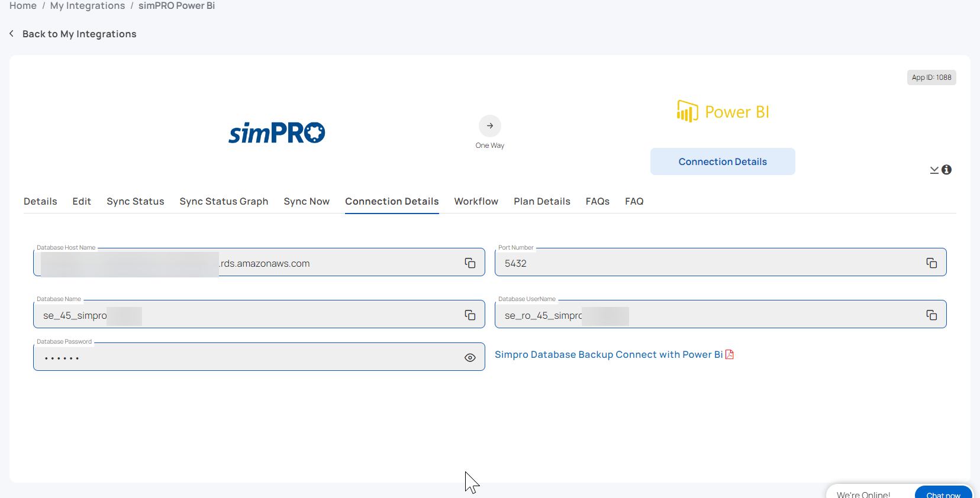Go to Plan Details tab
980x498 pixels.
542,201
